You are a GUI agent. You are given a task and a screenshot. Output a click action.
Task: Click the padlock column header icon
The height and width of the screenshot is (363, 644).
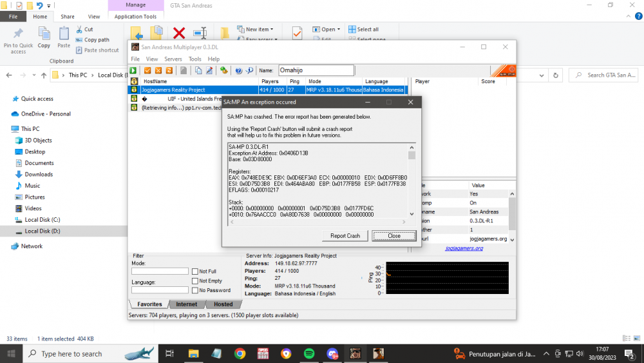[x=134, y=81]
